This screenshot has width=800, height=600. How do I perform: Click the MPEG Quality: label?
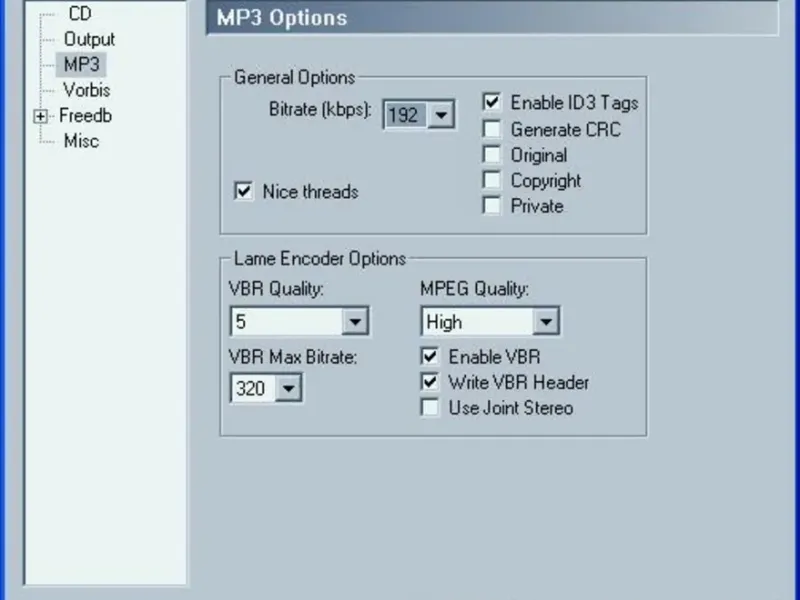pyautogui.click(x=474, y=289)
